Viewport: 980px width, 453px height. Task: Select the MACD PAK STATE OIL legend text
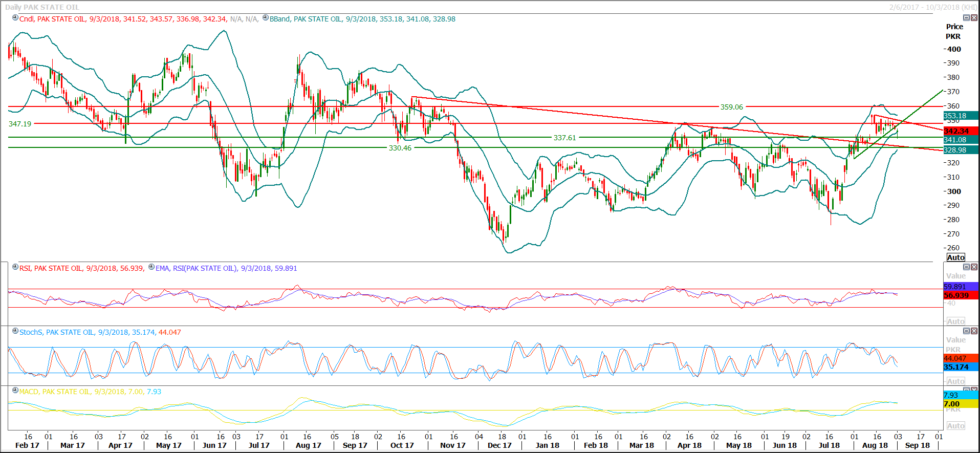point(90,392)
